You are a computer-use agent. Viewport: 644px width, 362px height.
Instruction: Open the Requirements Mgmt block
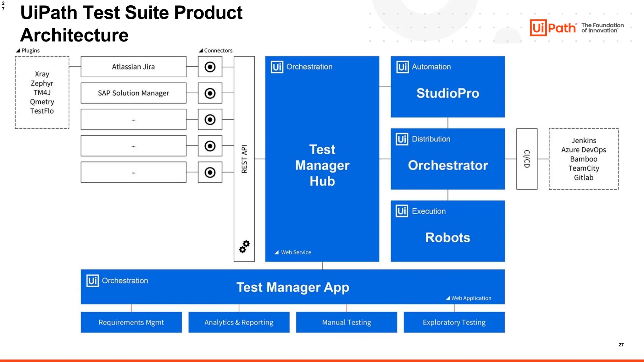[x=131, y=322]
